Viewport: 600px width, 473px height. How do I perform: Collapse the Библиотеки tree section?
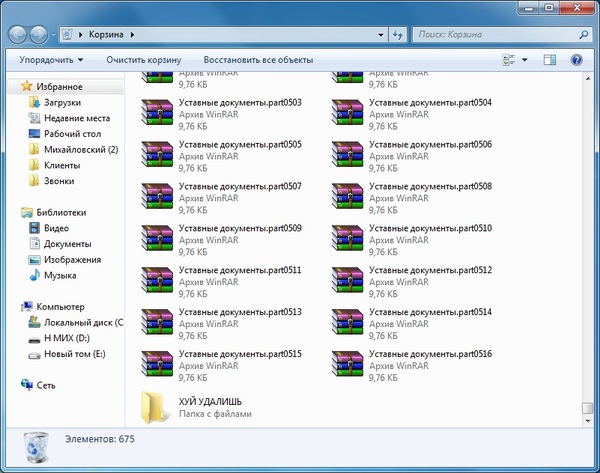point(14,212)
